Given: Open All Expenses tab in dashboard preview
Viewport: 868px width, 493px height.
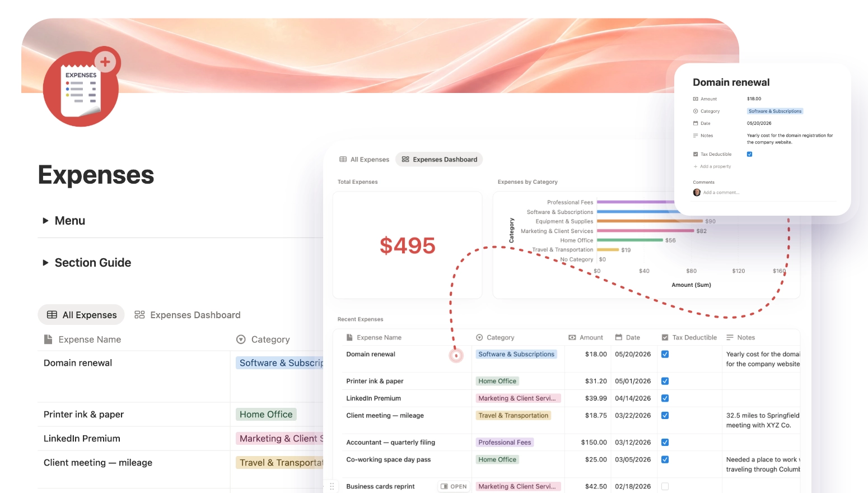Looking at the screenshot, I should pos(364,160).
